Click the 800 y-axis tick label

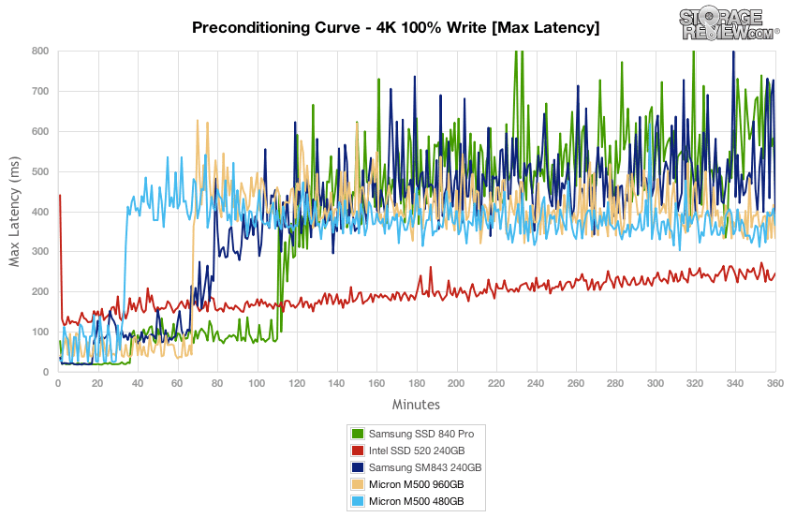tap(40, 51)
